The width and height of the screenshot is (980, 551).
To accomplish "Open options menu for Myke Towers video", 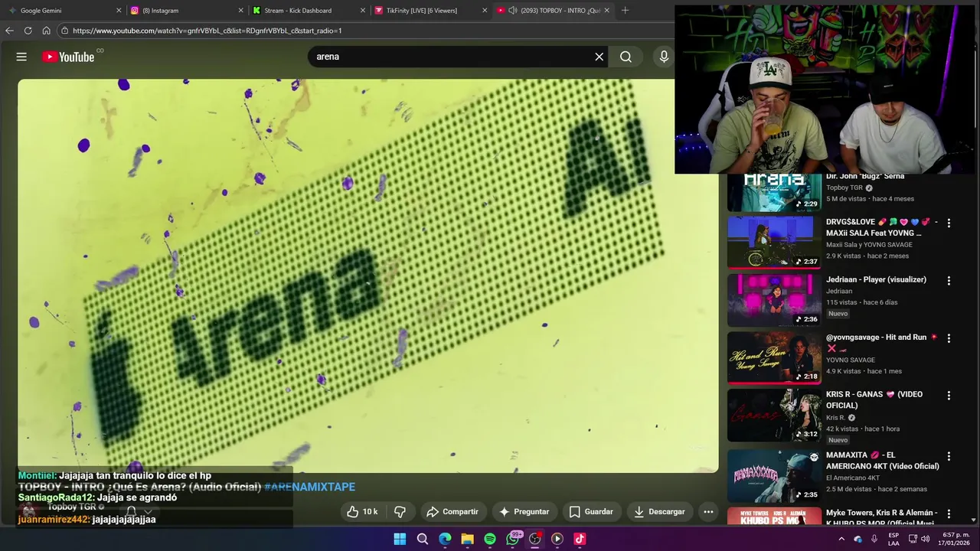I will point(949,514).
